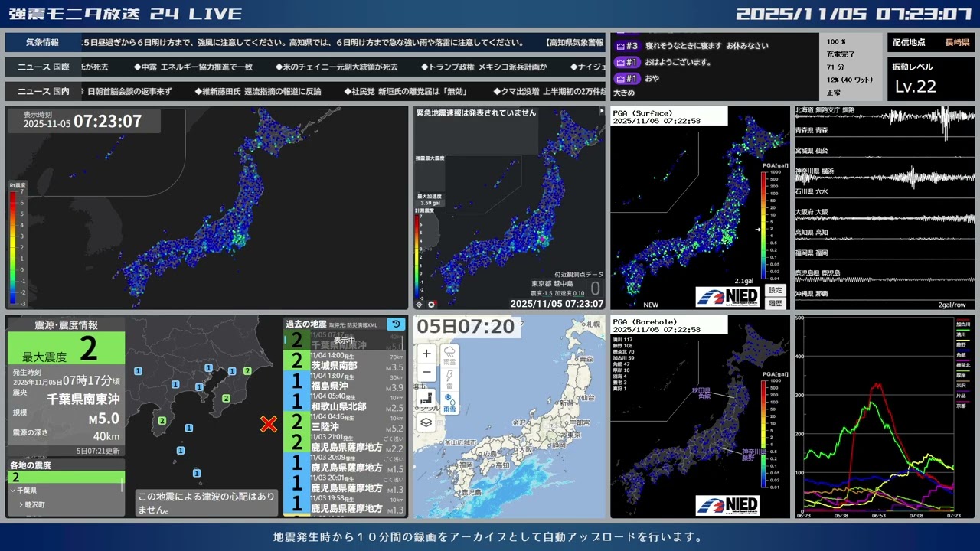Screen dimensions: 980x551
Task: Select the ニュース 国際 ticker label
Action: (x=43, y=67)
